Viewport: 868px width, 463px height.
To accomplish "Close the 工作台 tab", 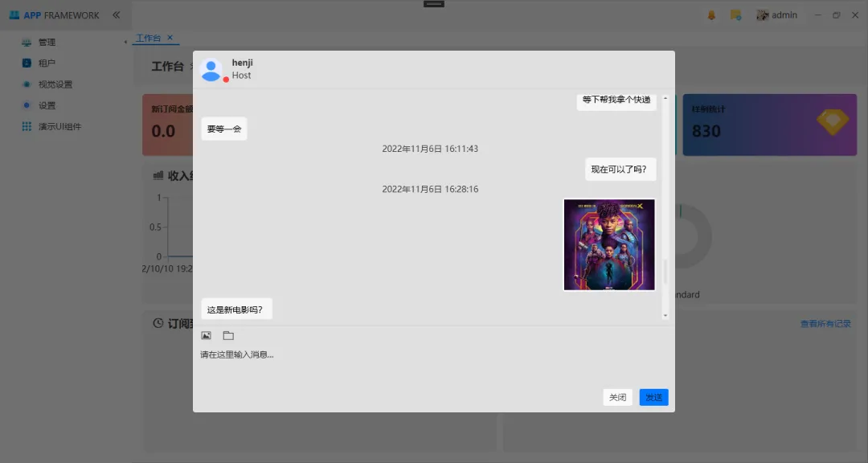I will pos(169,38).
